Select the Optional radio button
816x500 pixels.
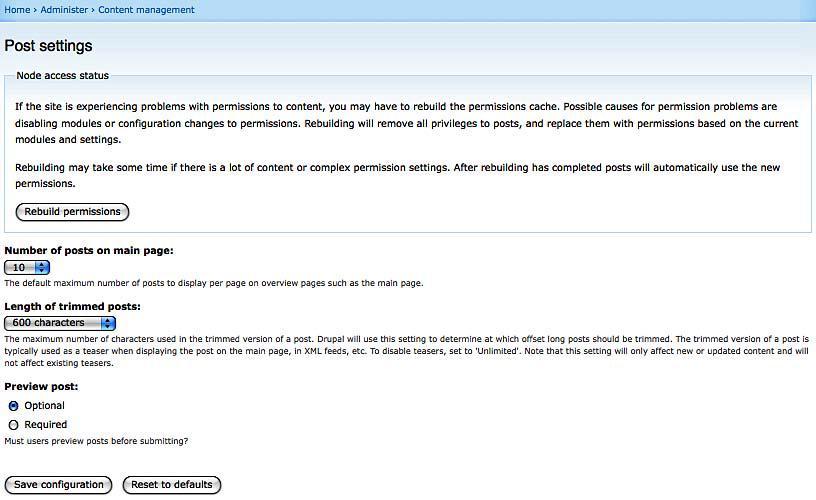[14, 406]
